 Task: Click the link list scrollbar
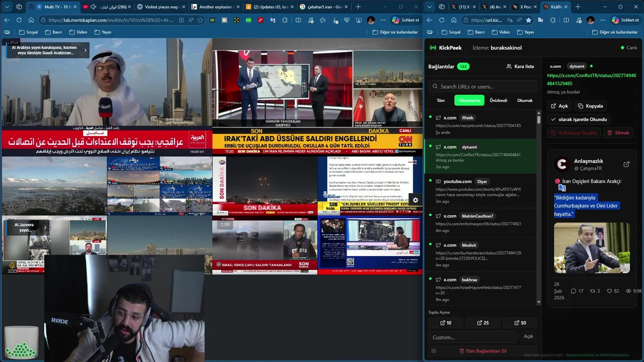point(539,121)
